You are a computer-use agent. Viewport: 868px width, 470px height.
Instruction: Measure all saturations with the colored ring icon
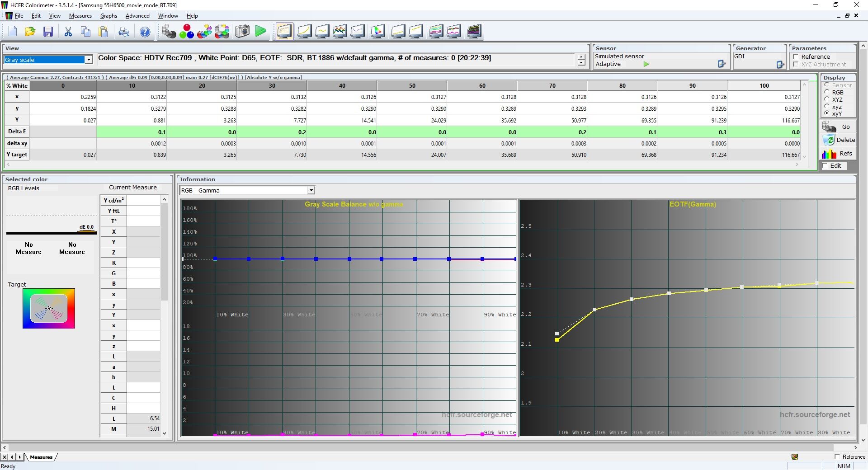[x=222, y=31]
